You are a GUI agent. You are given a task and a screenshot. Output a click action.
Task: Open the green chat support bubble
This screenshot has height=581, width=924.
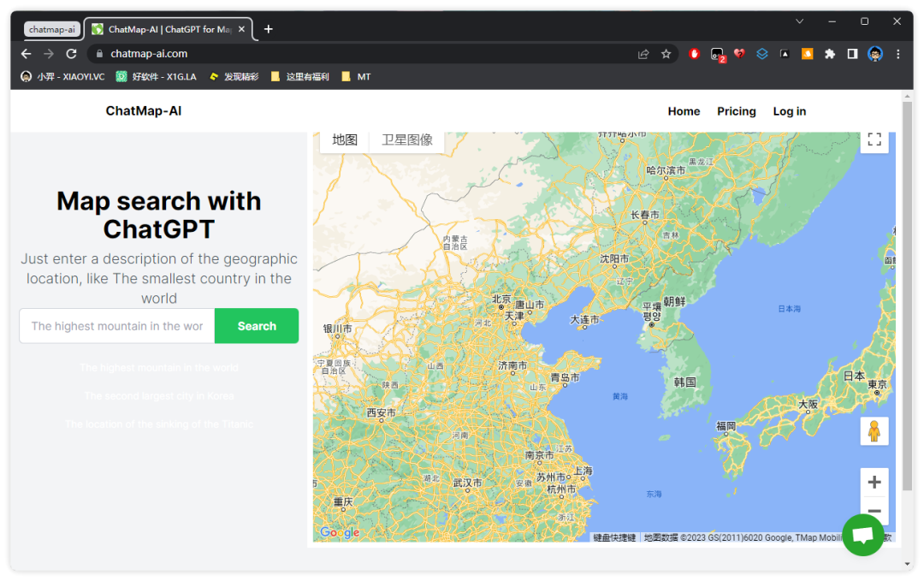[x=862, y=535]
